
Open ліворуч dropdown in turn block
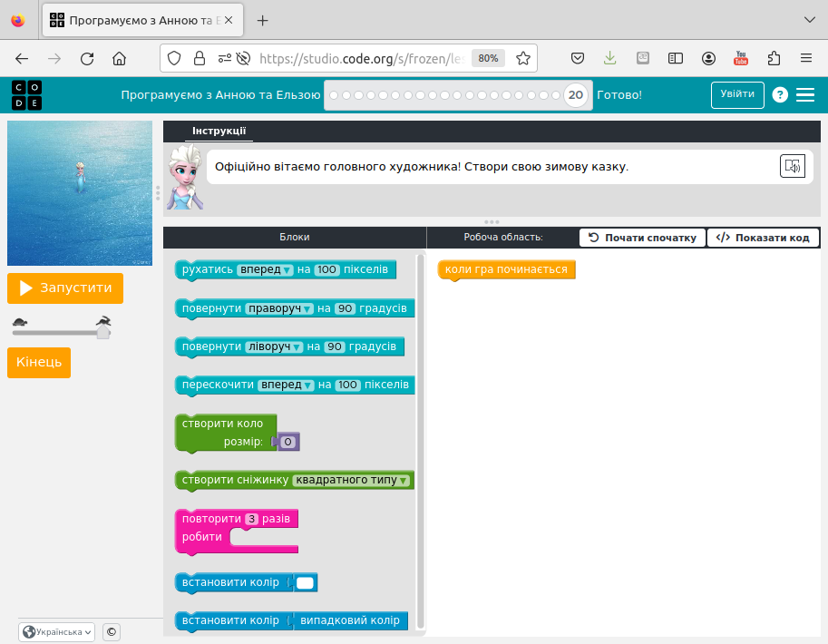[274, 346]
